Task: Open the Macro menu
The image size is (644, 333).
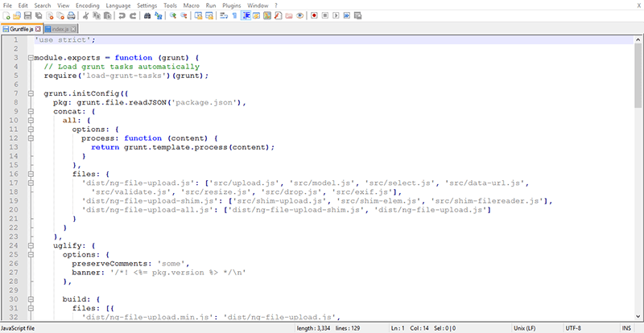Action: [192, 6]
